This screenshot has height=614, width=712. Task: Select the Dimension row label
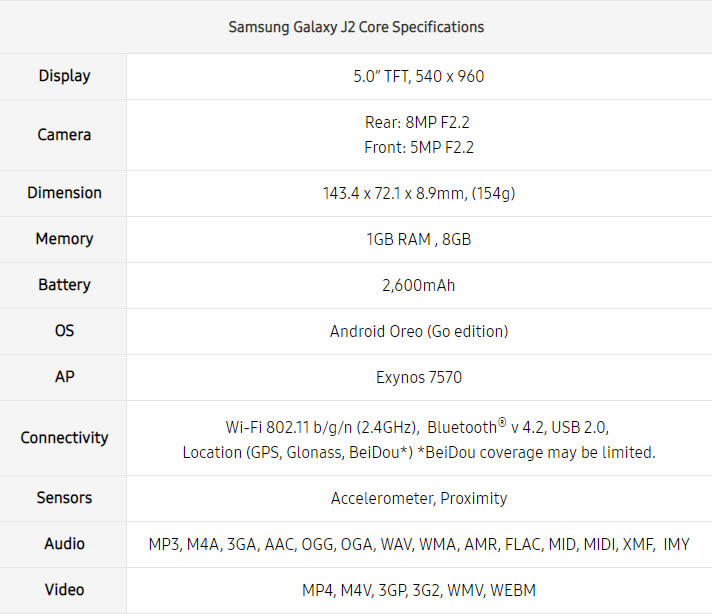click(x=64, y=193)
